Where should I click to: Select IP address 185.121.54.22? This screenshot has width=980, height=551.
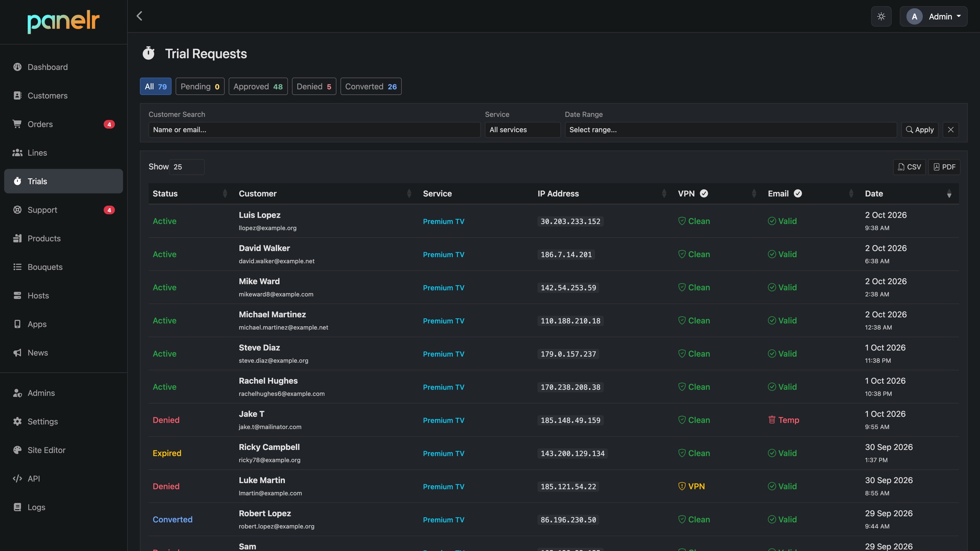point(568,487)
